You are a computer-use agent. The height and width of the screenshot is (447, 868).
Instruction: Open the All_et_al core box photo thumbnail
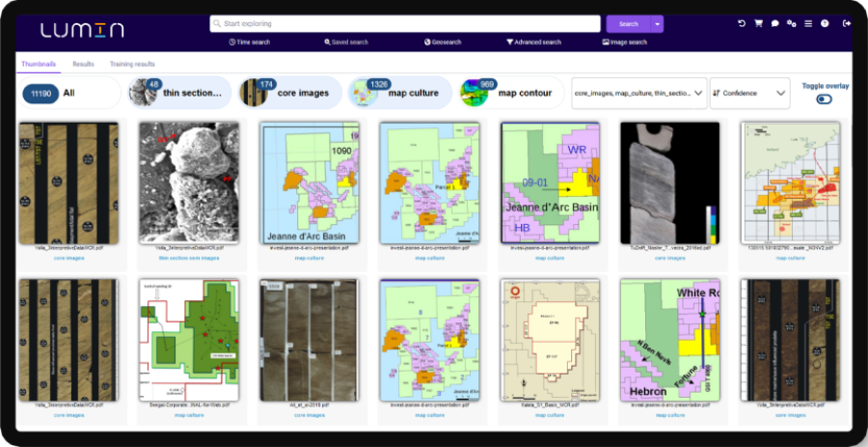pyautogui.click(x=310, y=340)
